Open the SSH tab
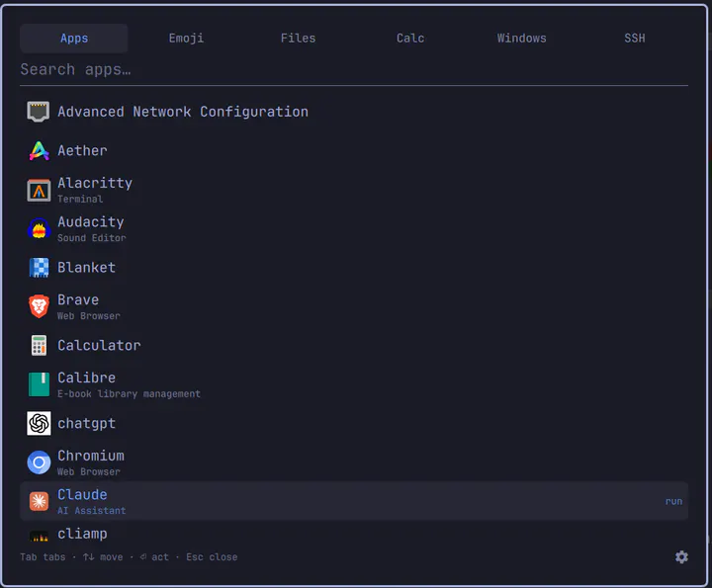The image size is (712, 588). 634,39
